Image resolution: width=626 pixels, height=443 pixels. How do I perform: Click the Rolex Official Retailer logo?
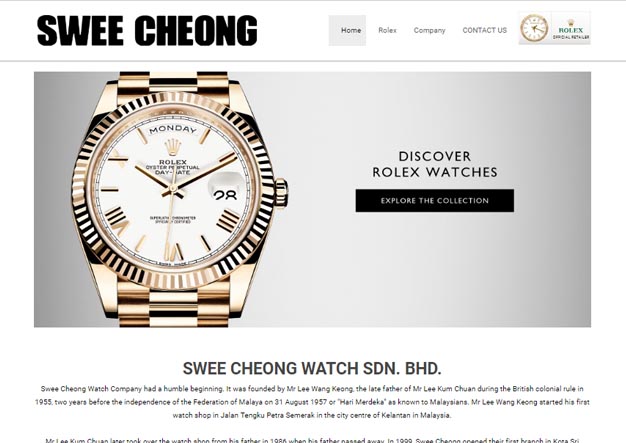[571, 28]
